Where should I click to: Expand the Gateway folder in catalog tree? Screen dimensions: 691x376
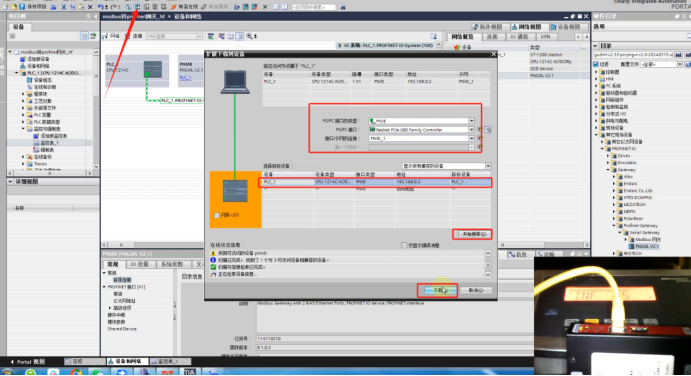[608, 170]
